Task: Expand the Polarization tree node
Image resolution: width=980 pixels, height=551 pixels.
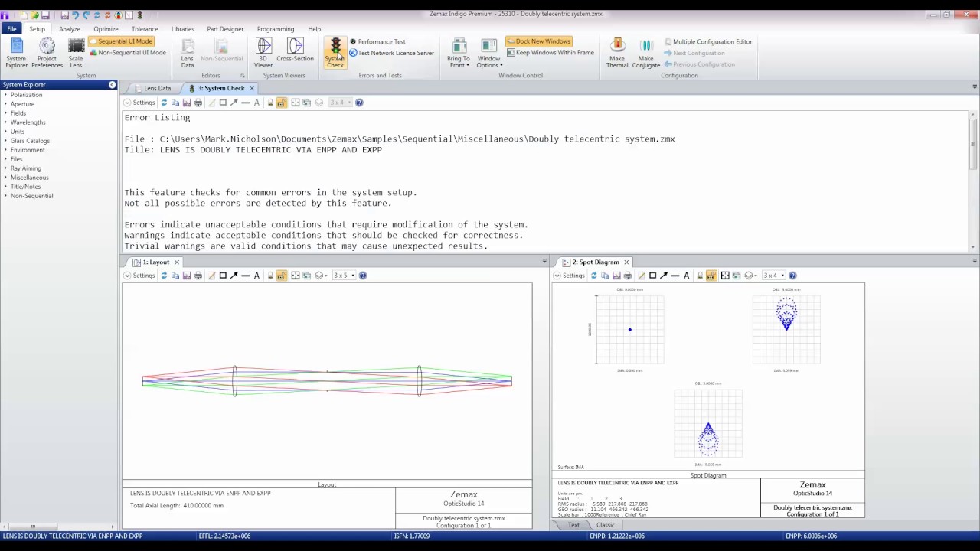Action: pyautogui.click(x=6, y=95)
